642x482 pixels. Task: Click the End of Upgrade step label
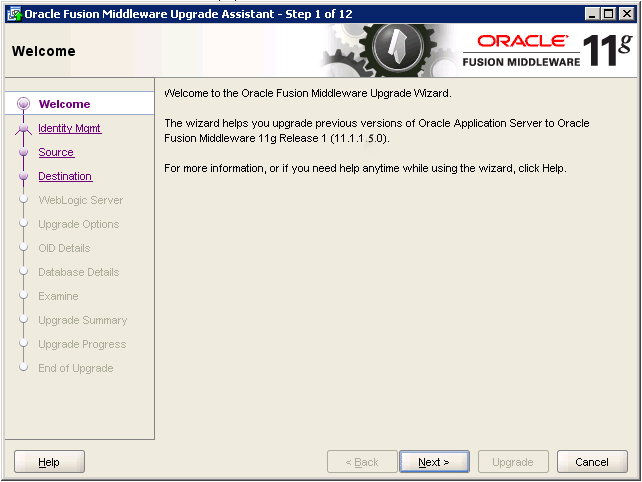pyautogui.click(x=76, y=368)
